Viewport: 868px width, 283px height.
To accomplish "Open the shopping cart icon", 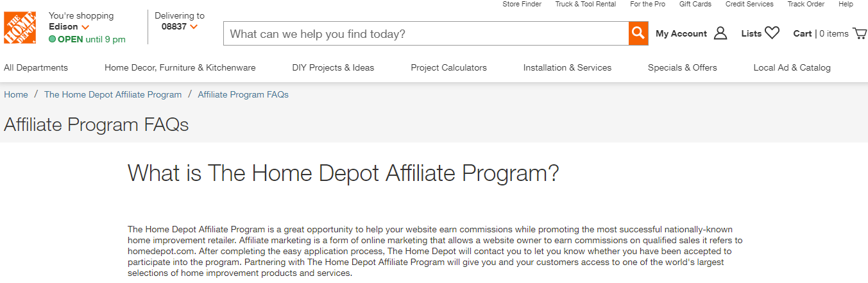I will point(860,33).
